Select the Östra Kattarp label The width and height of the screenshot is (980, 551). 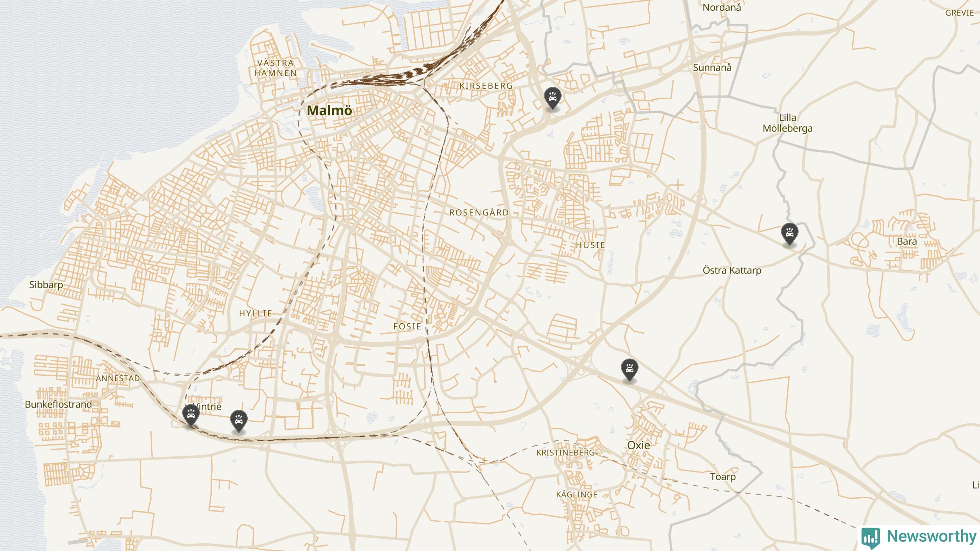click(x=732, y=270)
